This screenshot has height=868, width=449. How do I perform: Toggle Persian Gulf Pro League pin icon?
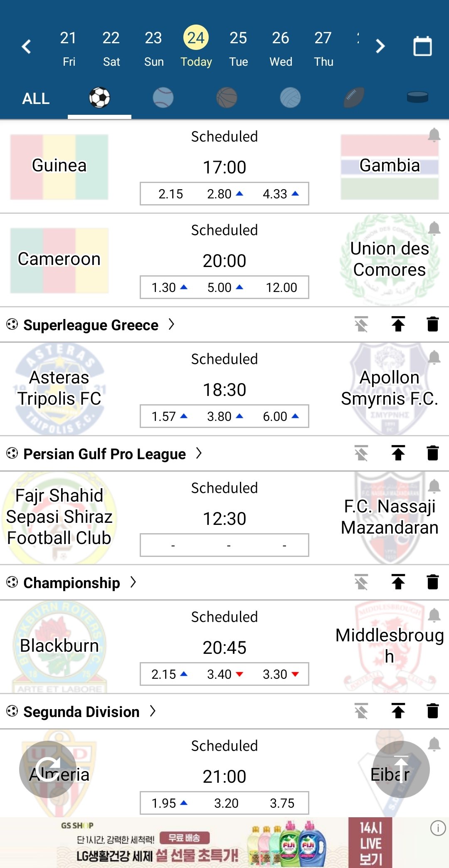pos(361,453)
